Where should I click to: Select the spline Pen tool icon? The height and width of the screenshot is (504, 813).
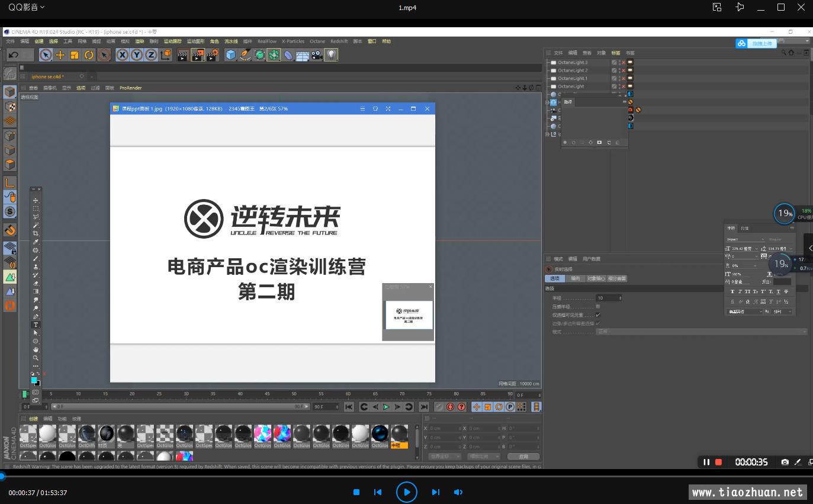[x=245, y=55]
